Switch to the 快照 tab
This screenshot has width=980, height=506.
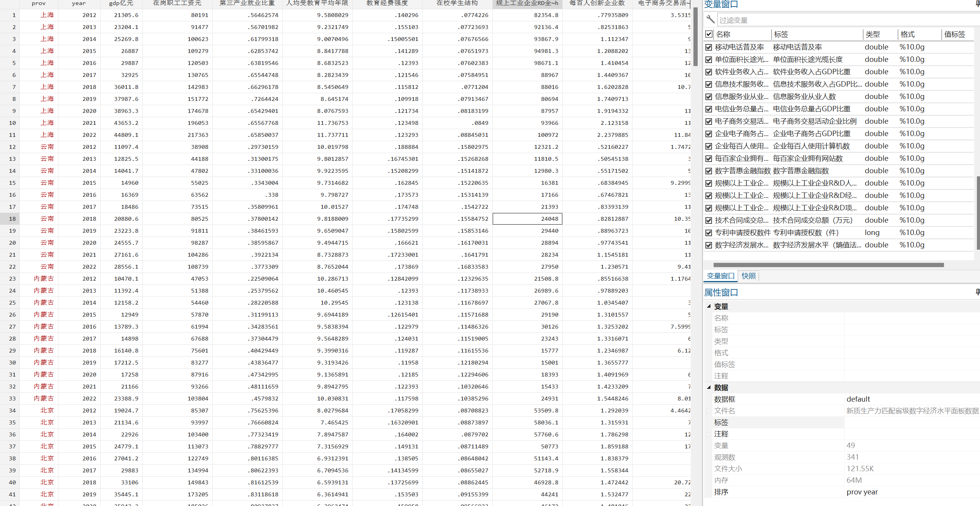[748, 276]
